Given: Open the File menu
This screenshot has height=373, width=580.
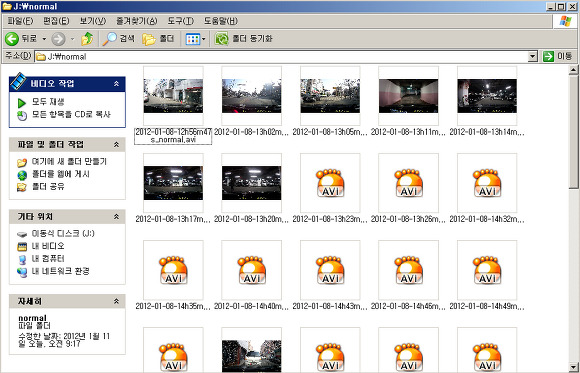Looking at the screenshot, I should (20, 21).
